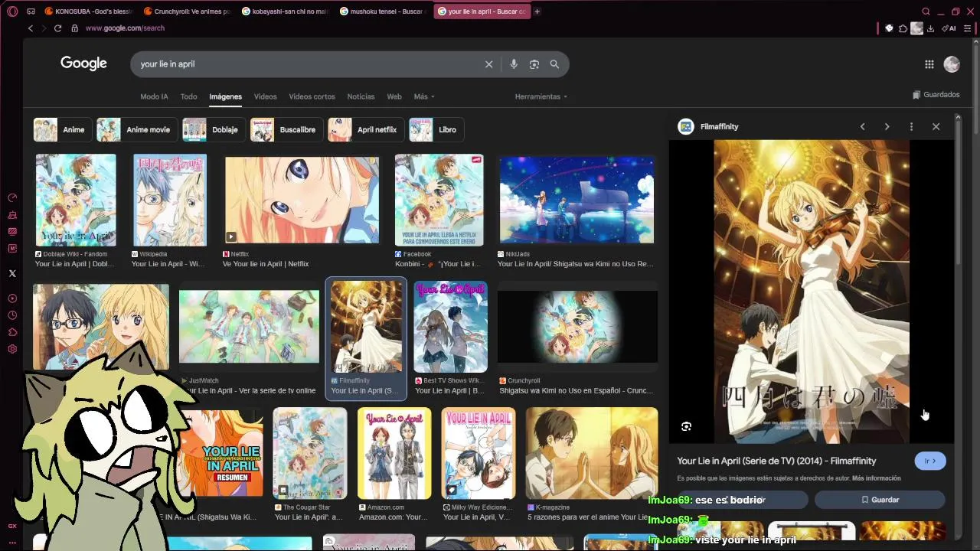Screen dimensions: 980x551
Task: Switch to the Videos cortos tab
Action: point(312,96)
